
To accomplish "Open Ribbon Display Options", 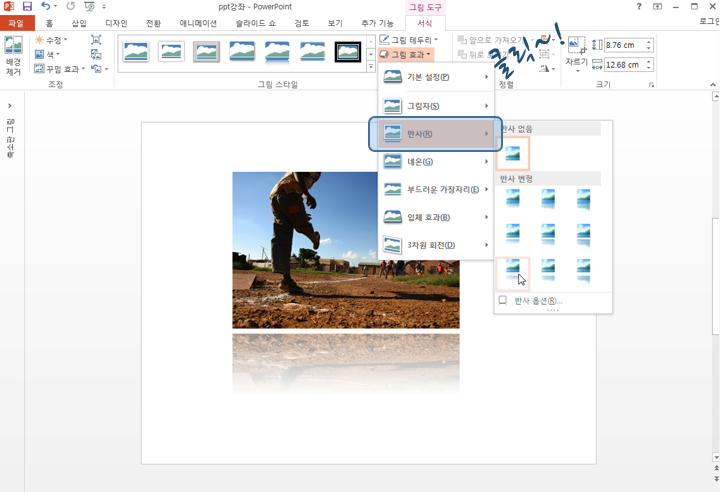I will [658, 6].
